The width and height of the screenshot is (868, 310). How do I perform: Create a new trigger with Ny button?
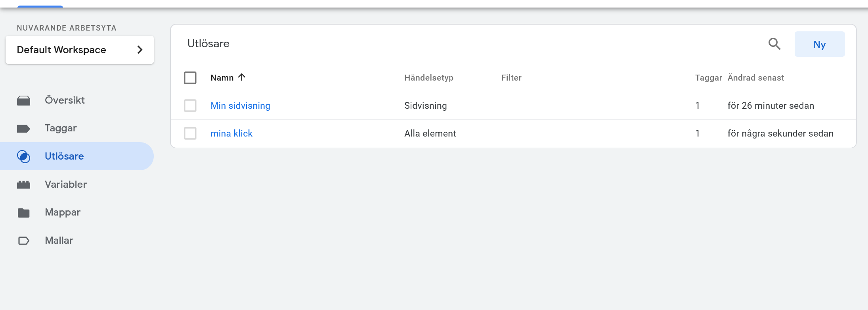tap(819, 44)
